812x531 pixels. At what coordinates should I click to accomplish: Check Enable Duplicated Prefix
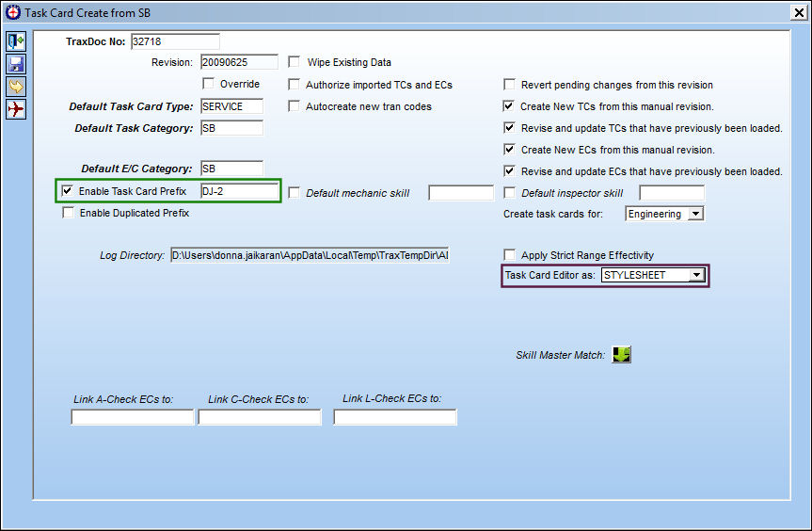(x=68, y=213)
